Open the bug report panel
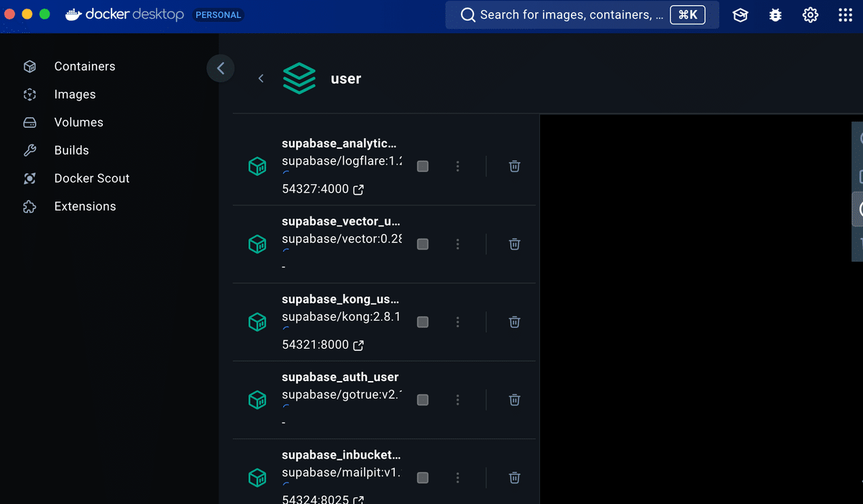This screenshot has height=504, width=863. click(775, 14)
